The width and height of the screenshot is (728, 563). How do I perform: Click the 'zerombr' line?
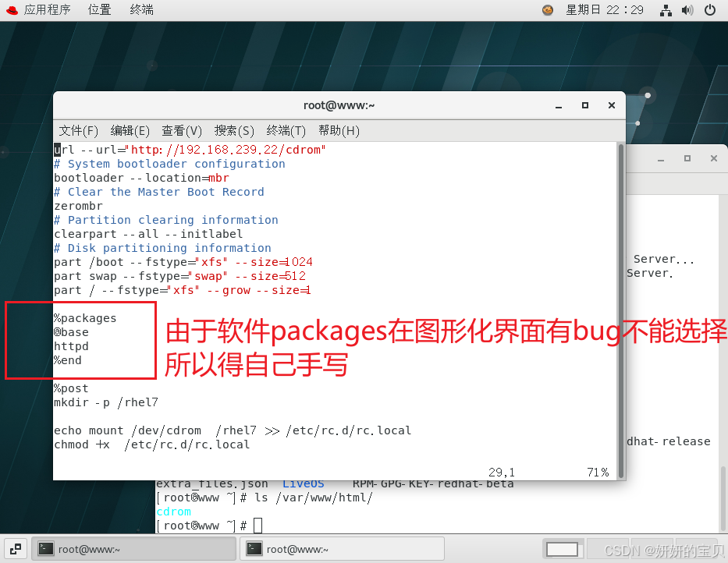click(78, 206)
